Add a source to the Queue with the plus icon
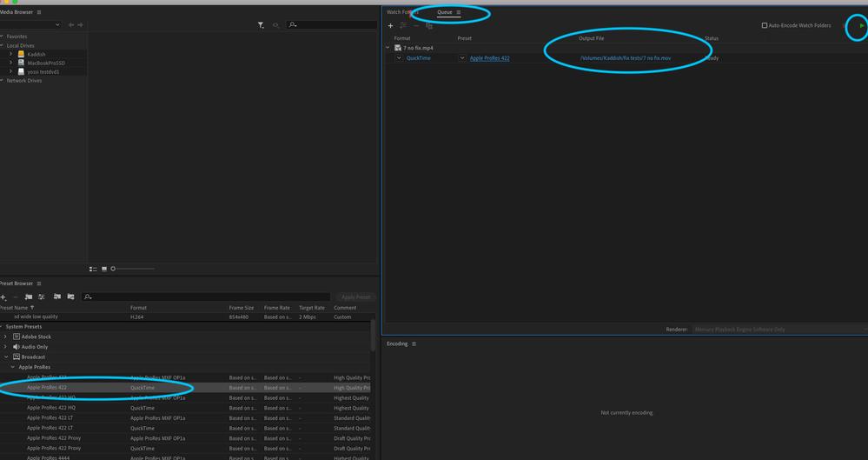This screenshot has width=868, height=460. [390, 26]
